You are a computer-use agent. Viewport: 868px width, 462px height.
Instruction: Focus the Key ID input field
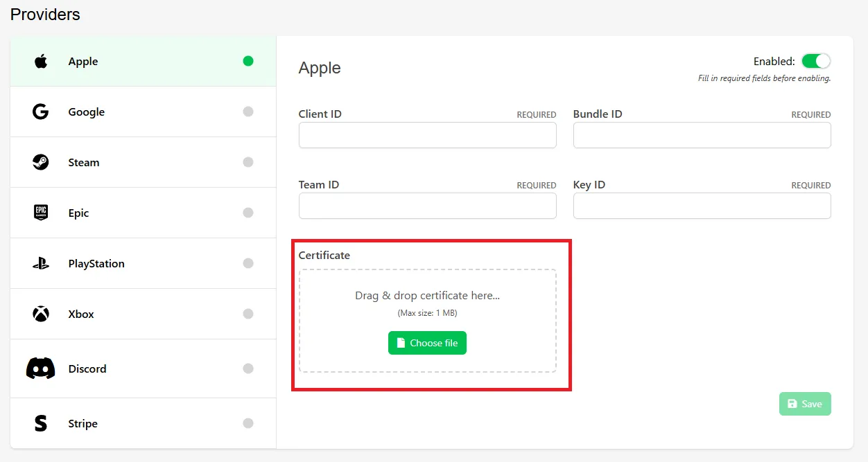(702, 206)
